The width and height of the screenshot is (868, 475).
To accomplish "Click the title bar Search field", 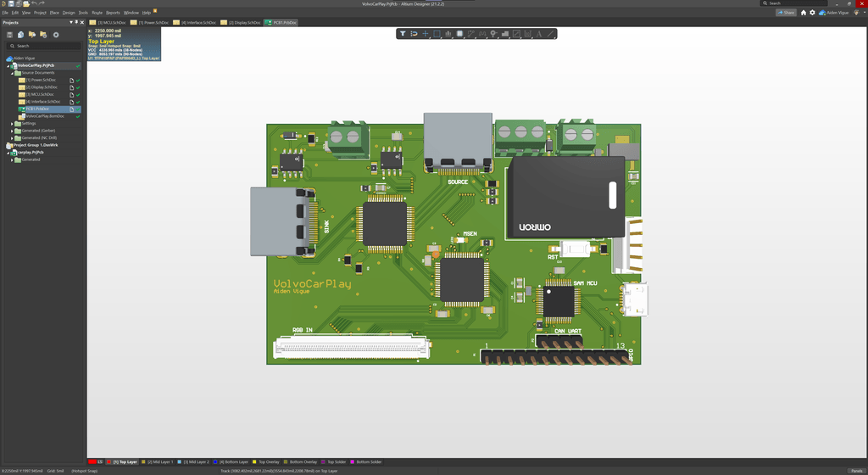I will [794, 3].
